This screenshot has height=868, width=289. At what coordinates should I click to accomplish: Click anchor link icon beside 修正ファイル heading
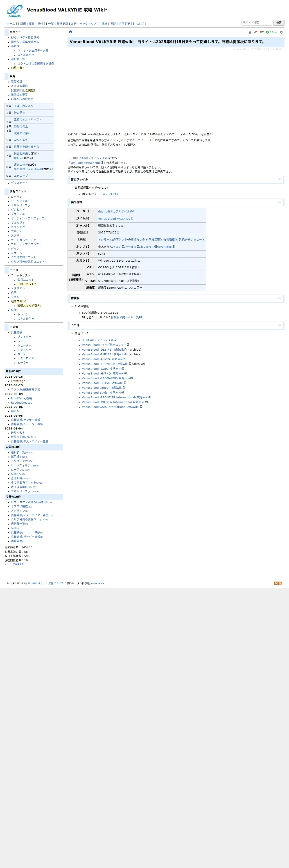(280, 179)
